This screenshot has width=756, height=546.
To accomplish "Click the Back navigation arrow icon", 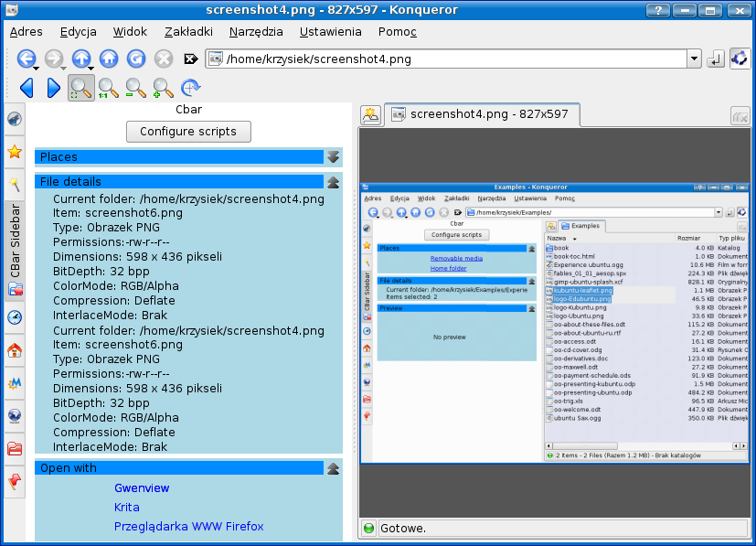I will click(x=26, y=59).
